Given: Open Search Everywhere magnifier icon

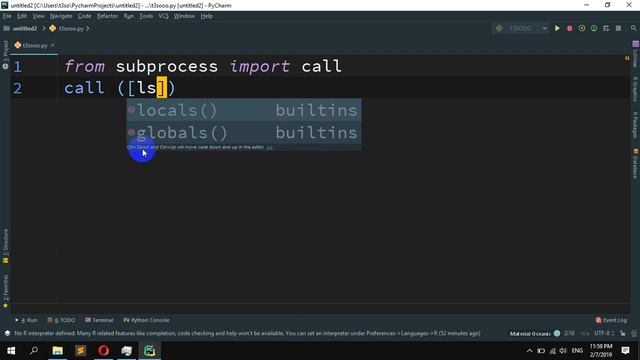Looking at the screenshot, I should tap(633, 28).
